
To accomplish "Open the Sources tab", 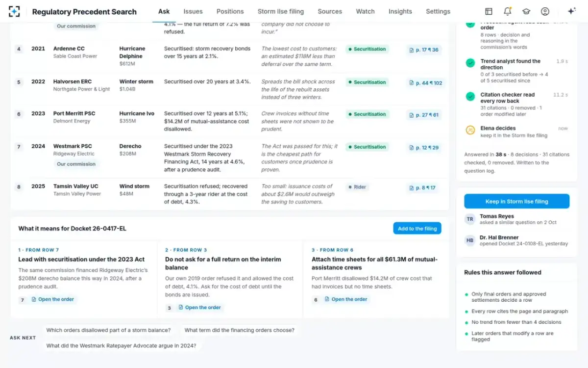I will click(330, 11).
